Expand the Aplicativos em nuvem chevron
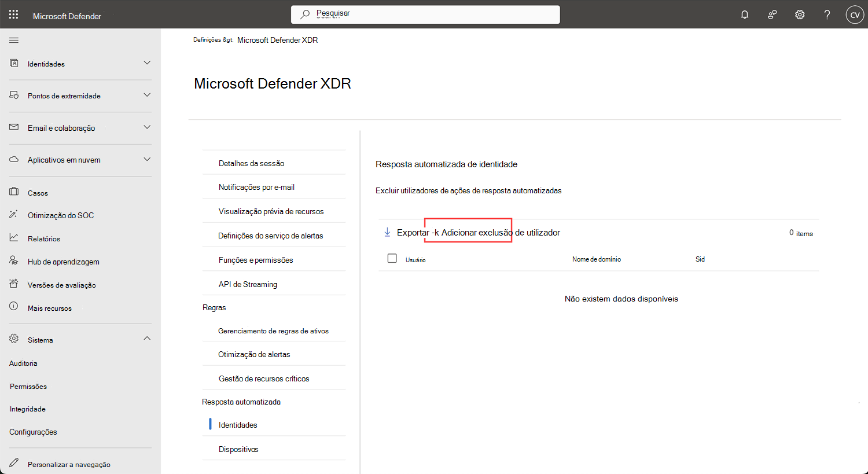Image resolution: width=868 pixels, height=474 pixels. tap(147, 159)
